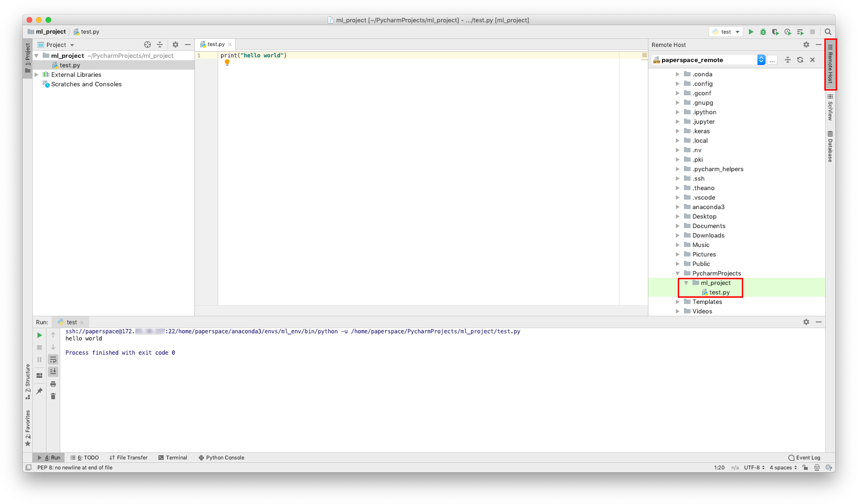Toggle read-only lock icon in status bar
Image resolution: width=858 pixels, height=504 pixels.
coord(805,467)
